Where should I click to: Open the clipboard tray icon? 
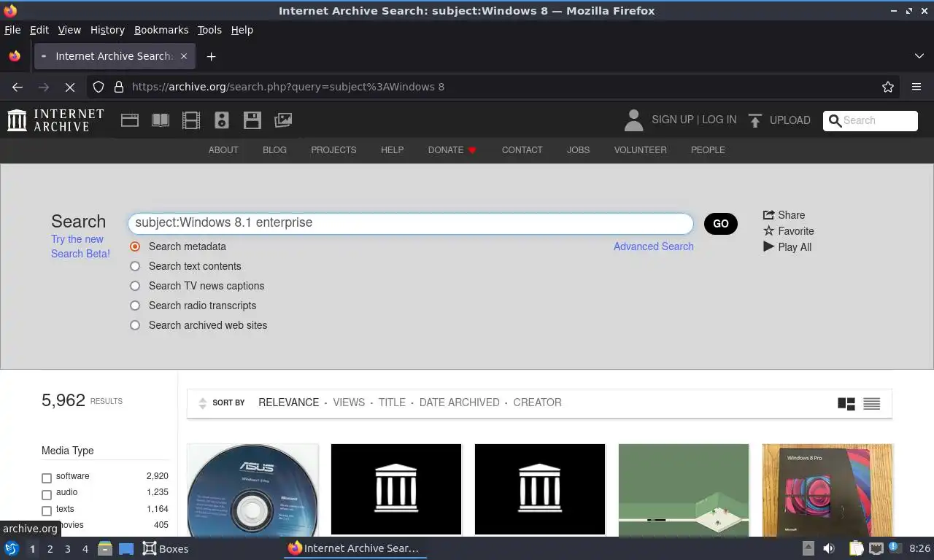pyautogui.click(x=856, y=548)
